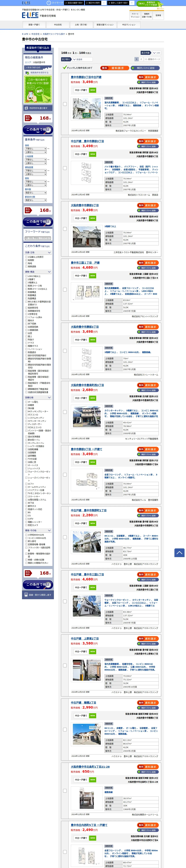The height and width of the screenshot is (868, 186).
Task: Open listing title 豊中市庄内西町5丁目 一戸建て
Action: tap(89, 825)
